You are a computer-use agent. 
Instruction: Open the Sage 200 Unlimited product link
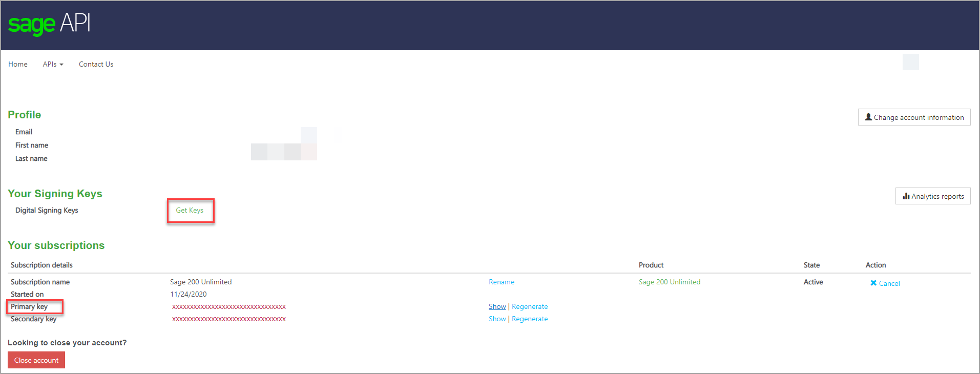click(x=669, y=282)
